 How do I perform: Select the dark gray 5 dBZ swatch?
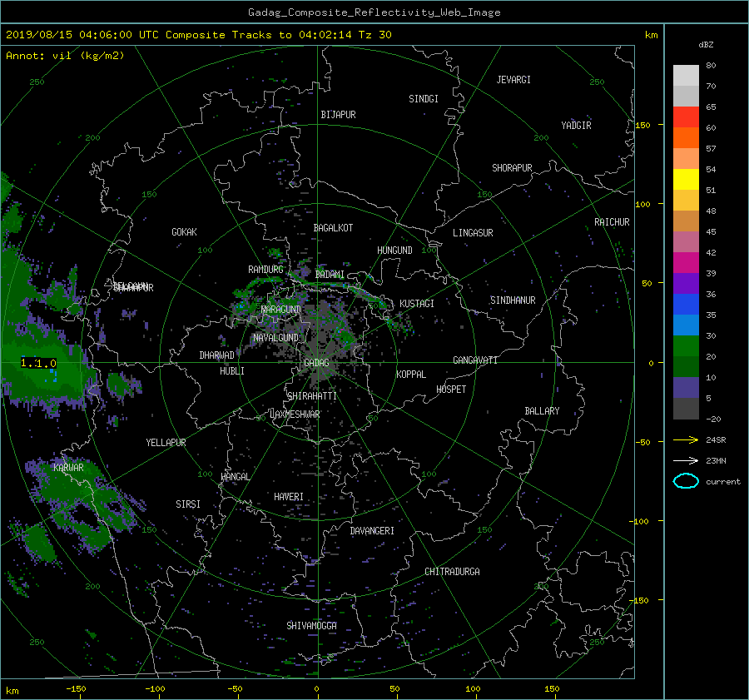click(x=686, y=408)
